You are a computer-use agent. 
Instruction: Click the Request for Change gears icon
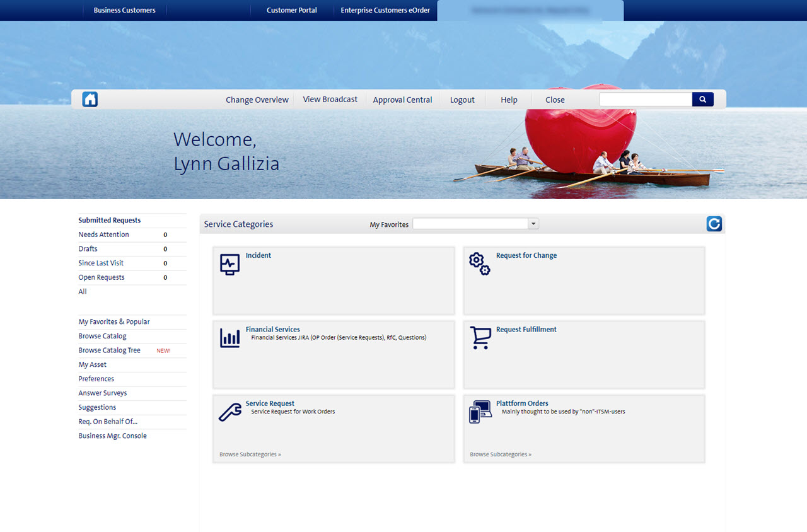click(x=479, y=263)
